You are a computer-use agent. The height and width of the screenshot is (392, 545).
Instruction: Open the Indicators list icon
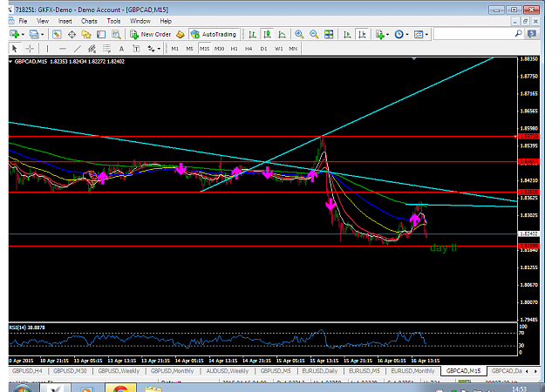[x=380, y=34]
